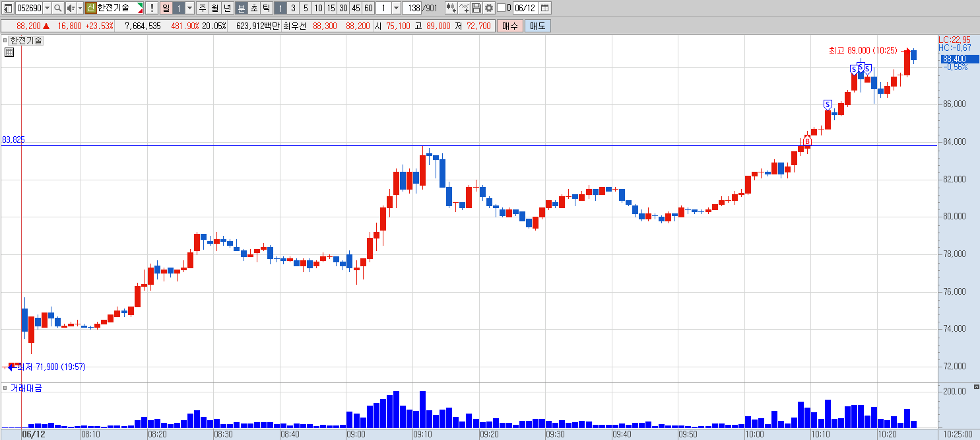This screenshot has height=440, width=980.
Task: Switch to the 주 (weekly) chart tab
Action: [x=202, y=8]
